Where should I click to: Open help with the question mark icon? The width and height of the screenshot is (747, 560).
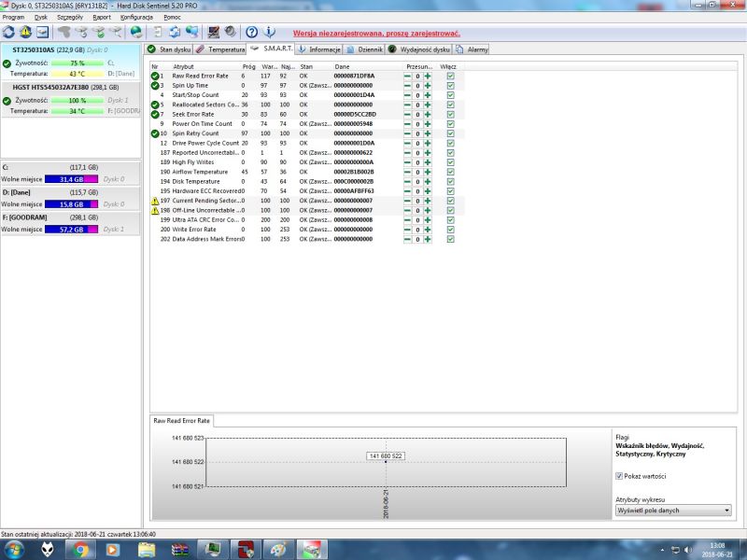coord(251,32)
